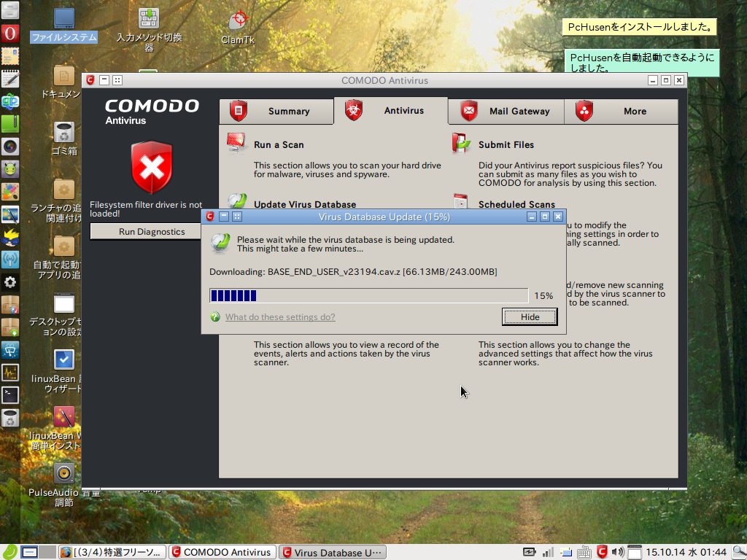Click the COMODO Antivirus taskbar button
Image resolution: width=747 pixels, height=560 pixels.
pos(222,553)
